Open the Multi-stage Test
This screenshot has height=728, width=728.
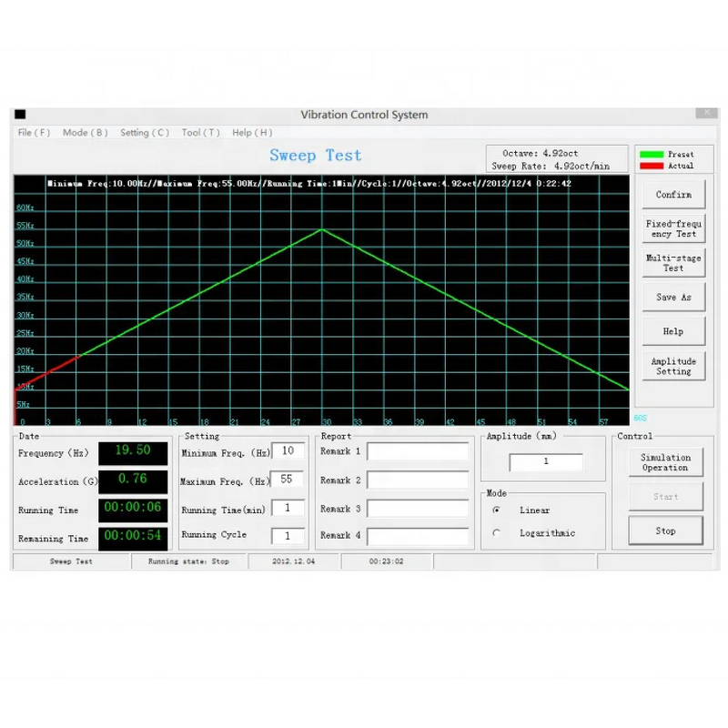(673, 263)
